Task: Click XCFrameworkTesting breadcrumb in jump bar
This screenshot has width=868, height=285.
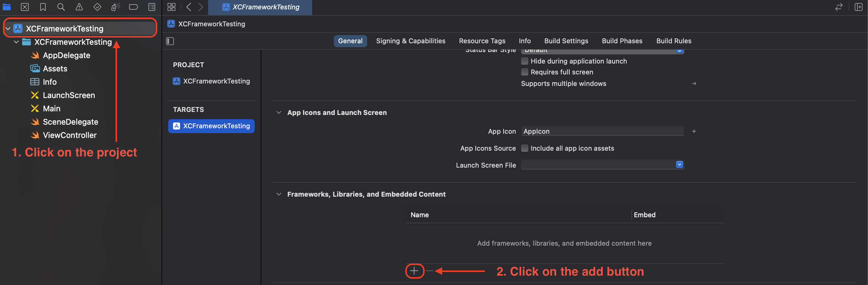Action: click(x=212, y=24)
